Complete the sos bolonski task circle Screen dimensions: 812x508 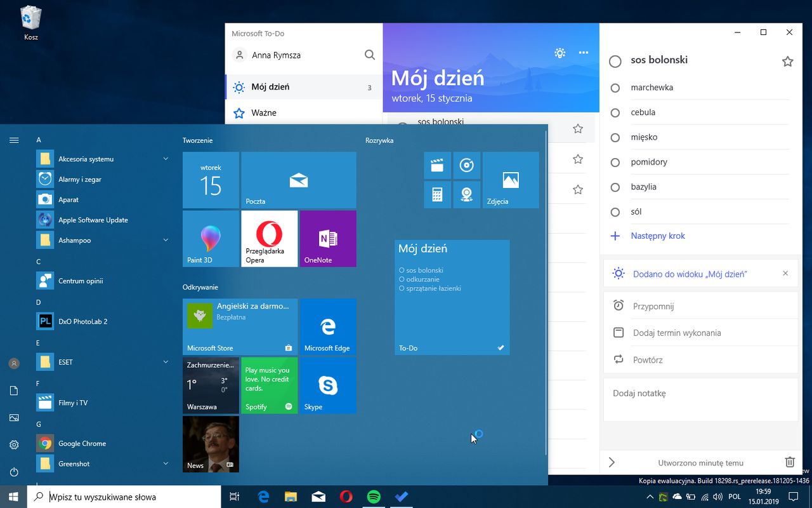(615, 62)
